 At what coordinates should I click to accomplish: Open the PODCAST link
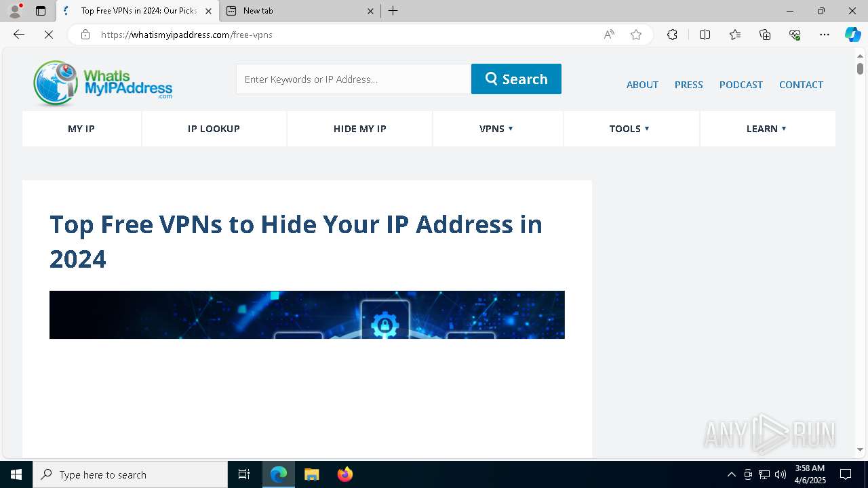tap(741, 85)
